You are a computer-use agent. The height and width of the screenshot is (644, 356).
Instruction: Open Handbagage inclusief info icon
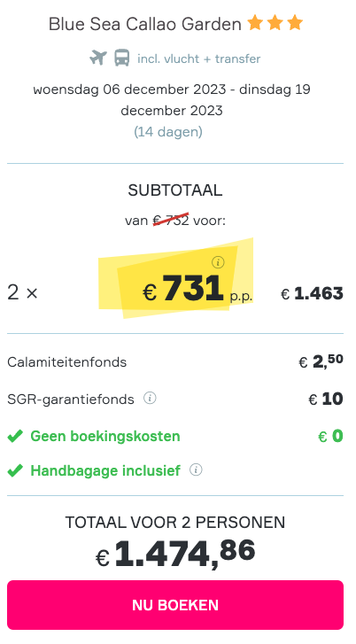coord(196,469)
